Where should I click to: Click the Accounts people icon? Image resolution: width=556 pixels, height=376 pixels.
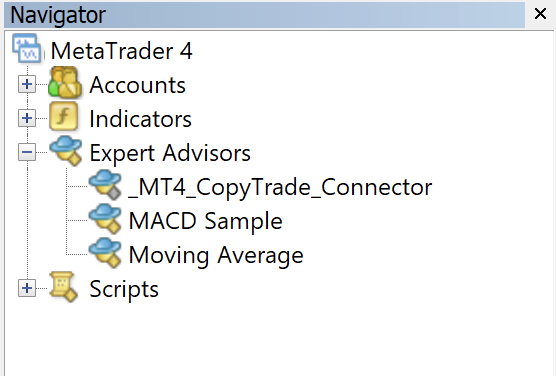65,83
